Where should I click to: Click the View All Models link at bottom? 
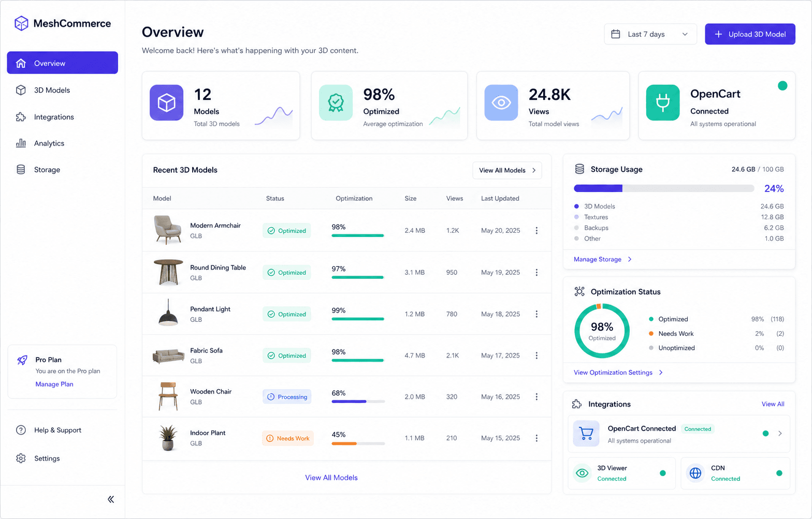tap(331, 478)
